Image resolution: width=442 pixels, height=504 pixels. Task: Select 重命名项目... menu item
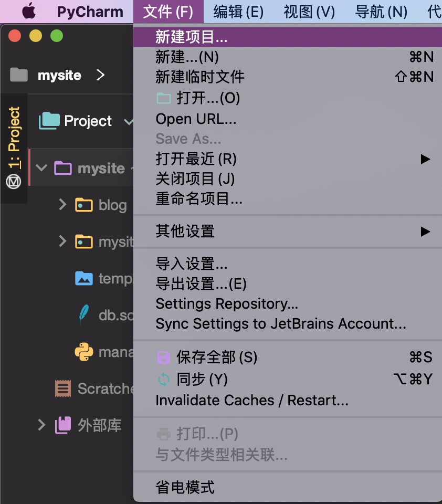(288, 199)
